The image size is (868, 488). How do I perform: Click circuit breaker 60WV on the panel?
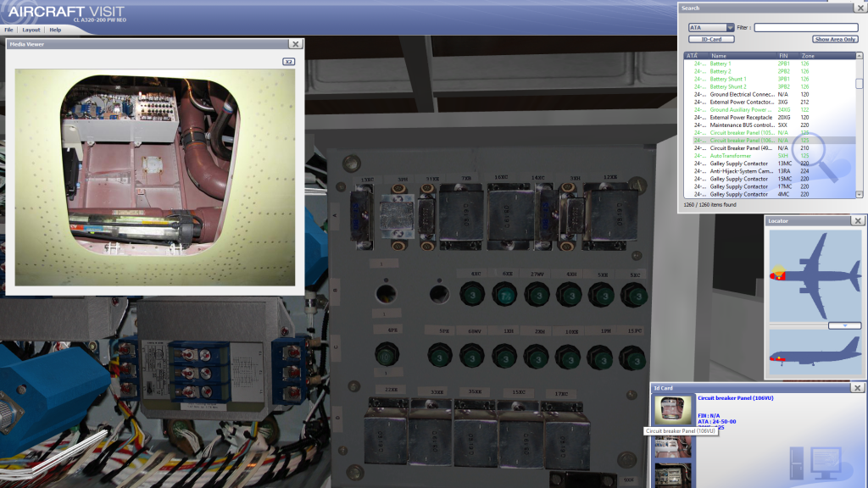(472, 357)
